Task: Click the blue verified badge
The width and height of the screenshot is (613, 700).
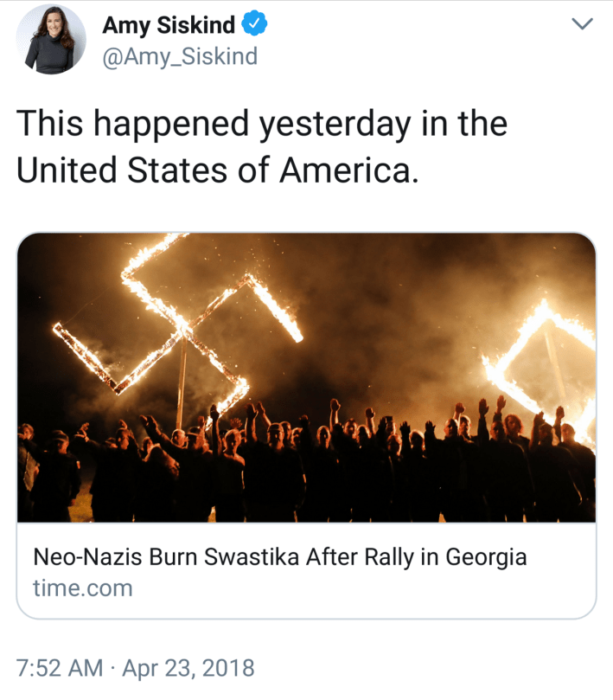Action: pos(253,27)
